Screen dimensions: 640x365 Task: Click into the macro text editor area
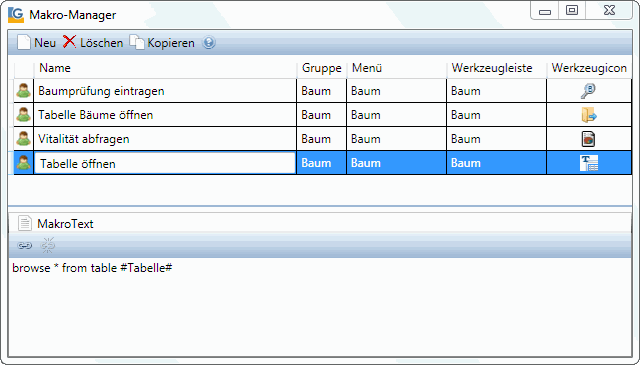(x=320, y=306)
